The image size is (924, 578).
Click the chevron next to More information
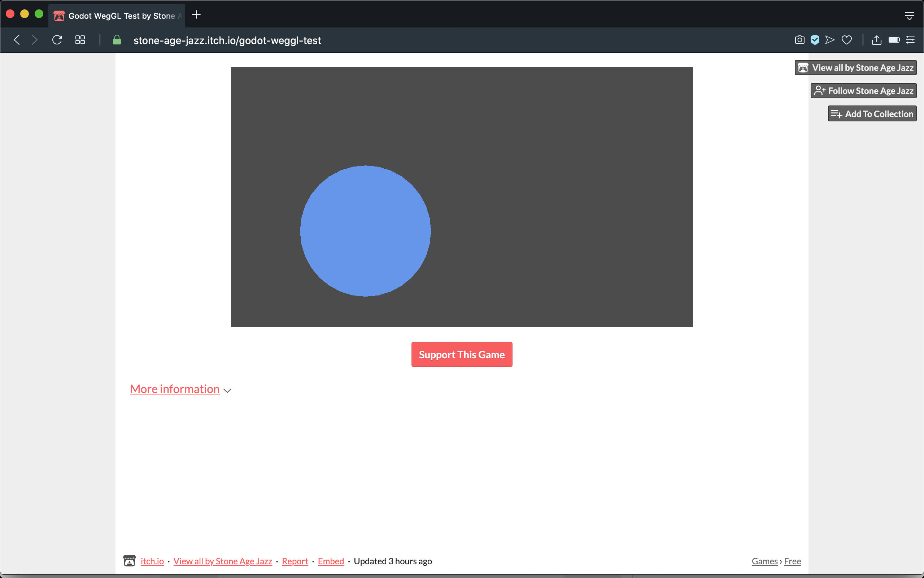[227, 390]
